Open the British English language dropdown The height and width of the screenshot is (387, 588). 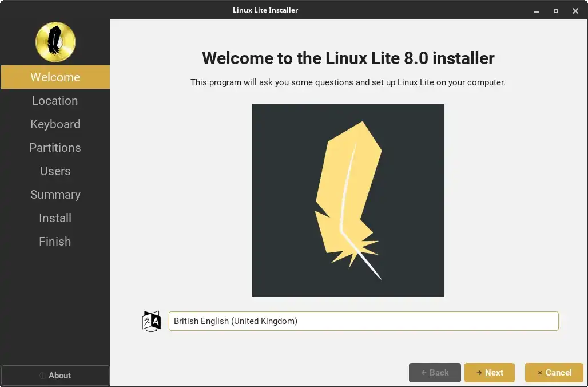[x=363, y=321]
